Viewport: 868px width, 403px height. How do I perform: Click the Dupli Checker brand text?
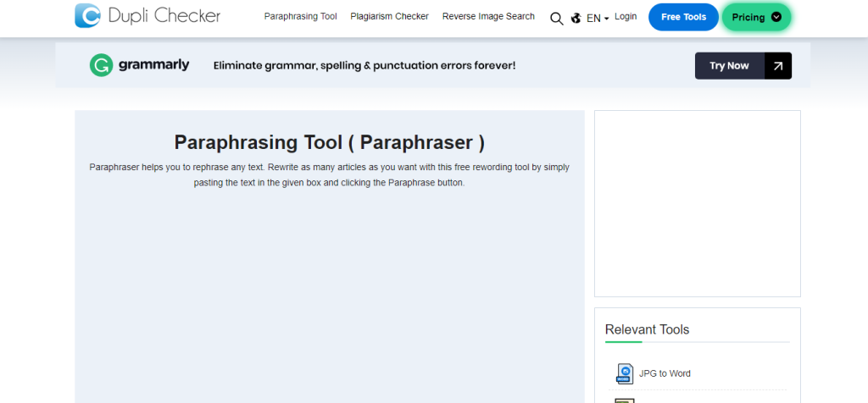point(164,16)
